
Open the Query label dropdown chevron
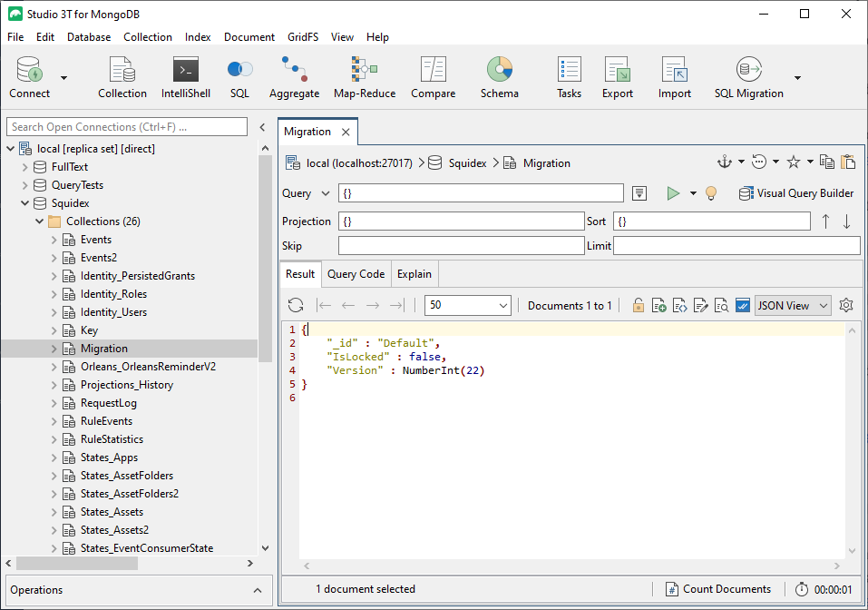pos(326,193)
